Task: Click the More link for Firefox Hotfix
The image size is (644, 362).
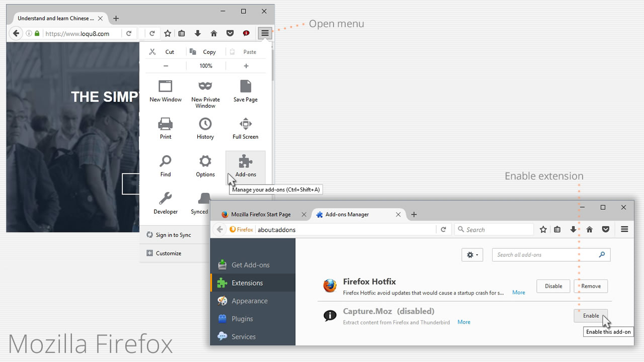Action: (x=518, y=292)
